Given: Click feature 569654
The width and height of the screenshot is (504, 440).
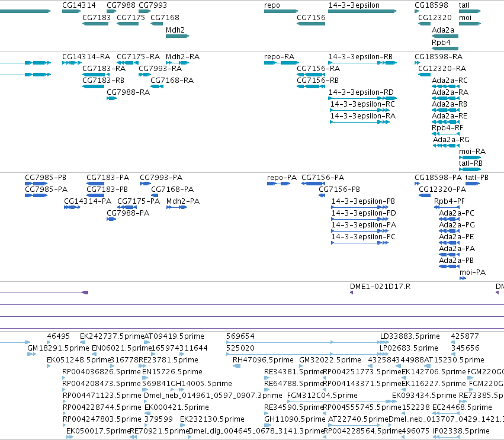Looking at the screenshot, I should click(240, 336).
